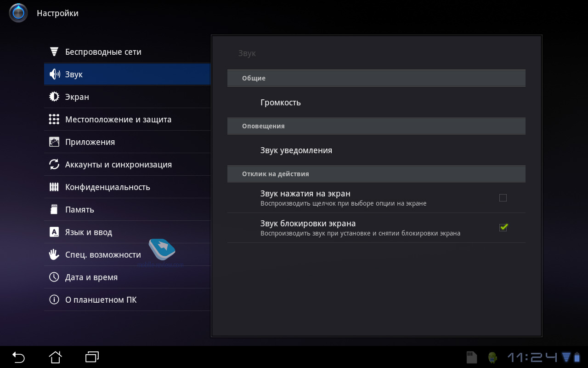Viewport: 588px width, 368px height.
Task: Click the Общие section header
Action: [376, 78]
